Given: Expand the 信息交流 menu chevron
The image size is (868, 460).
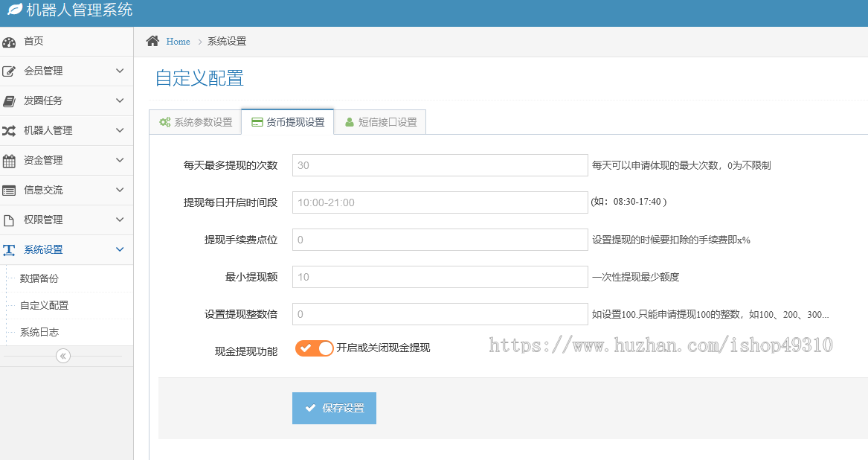Looking at the screenshot, I should click(120, 190).
